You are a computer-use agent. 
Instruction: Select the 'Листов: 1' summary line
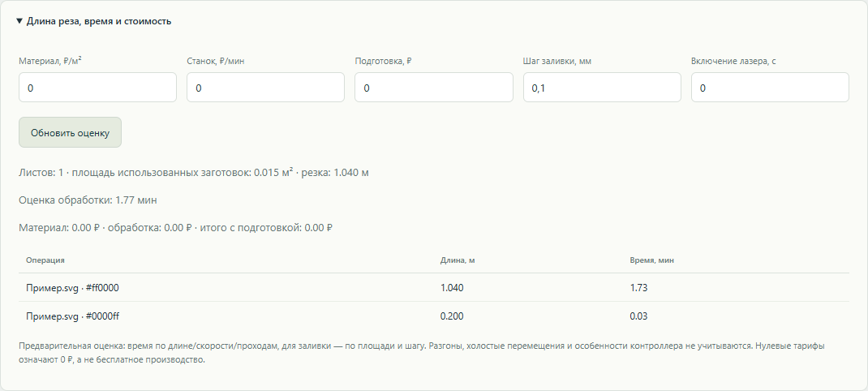click(x=194, y=173)
